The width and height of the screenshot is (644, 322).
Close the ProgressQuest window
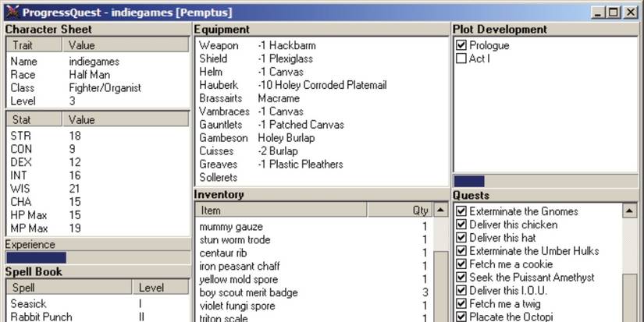(628, 12)
